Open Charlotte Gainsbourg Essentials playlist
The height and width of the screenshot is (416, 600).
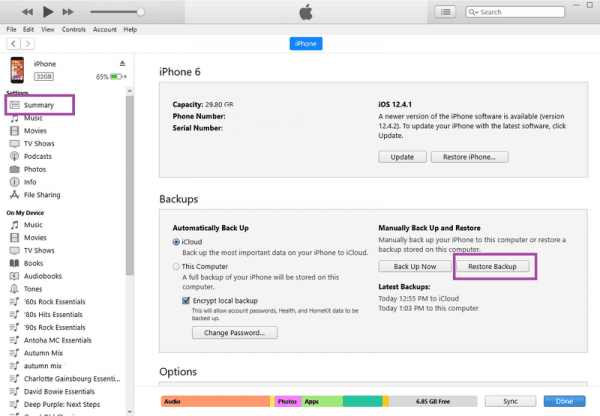pyautogui.click(x=72, y=379)
